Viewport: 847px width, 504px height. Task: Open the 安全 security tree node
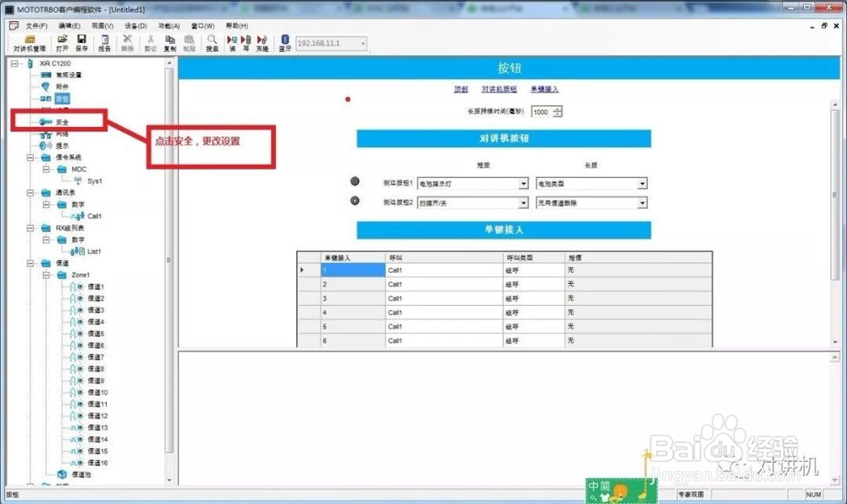tap(62, 122)
